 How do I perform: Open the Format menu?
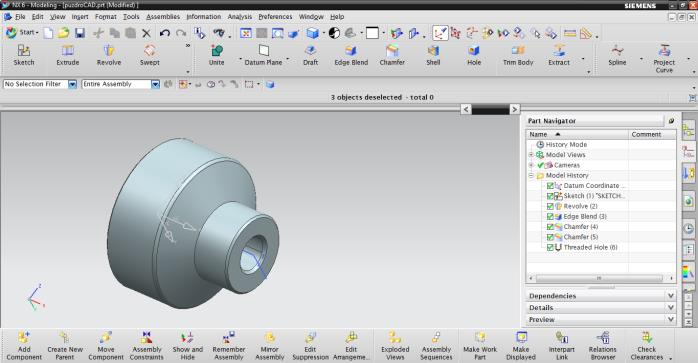click(x=106, y=17)
